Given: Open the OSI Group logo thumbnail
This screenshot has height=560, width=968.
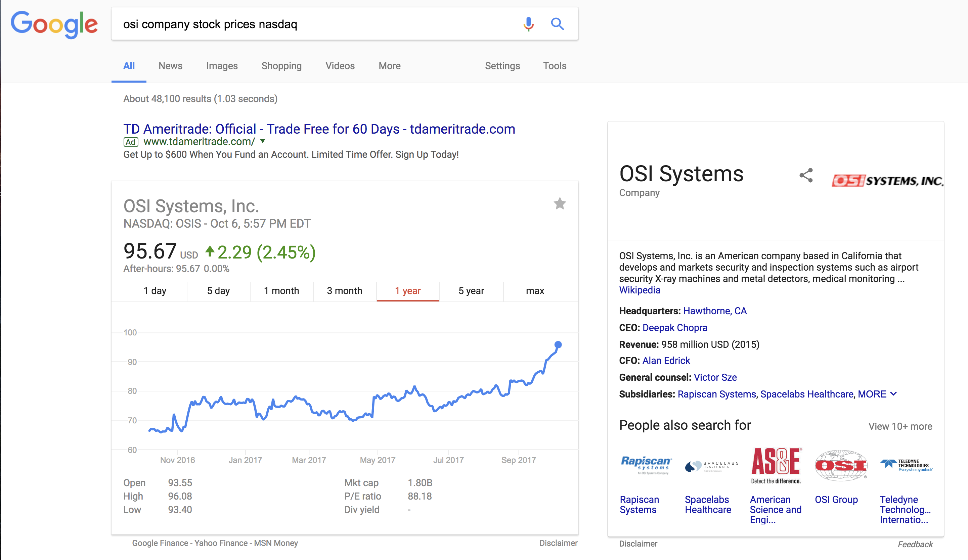Looking at the screenshot, I should 841,465.
